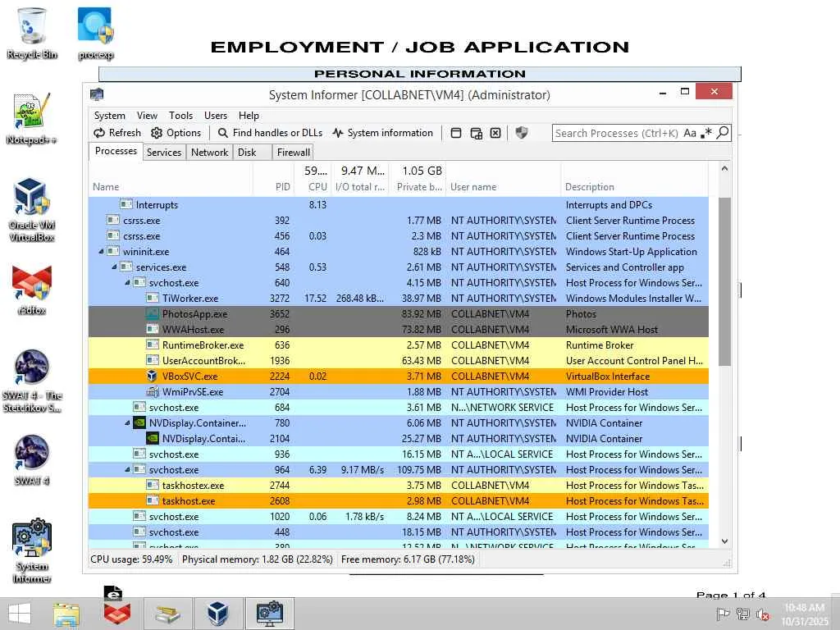The width and height of the screenshot is (840, 630).
Task: Click the single window toolbar icon
Action: pyautogui.click(x=456, y=133)
